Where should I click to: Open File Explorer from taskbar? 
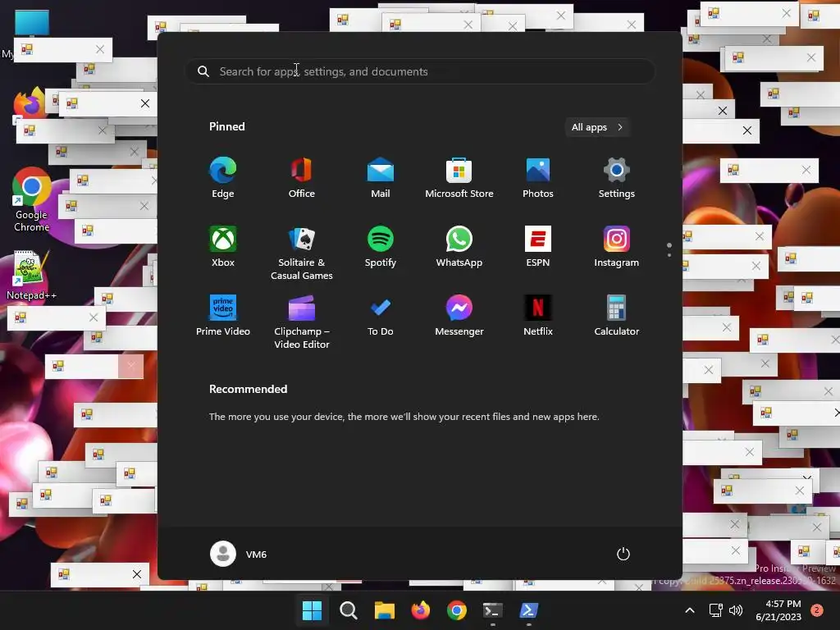click(x=384, y=610)
